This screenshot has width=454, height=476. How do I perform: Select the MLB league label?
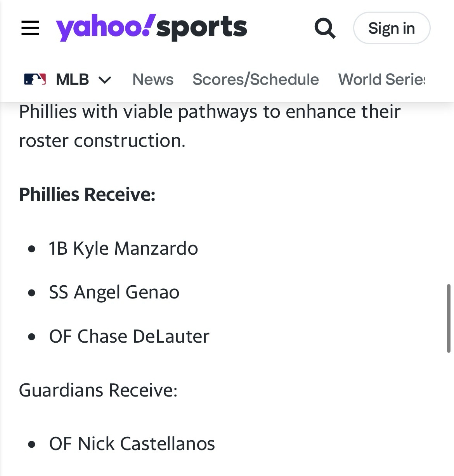pos(73,79)
